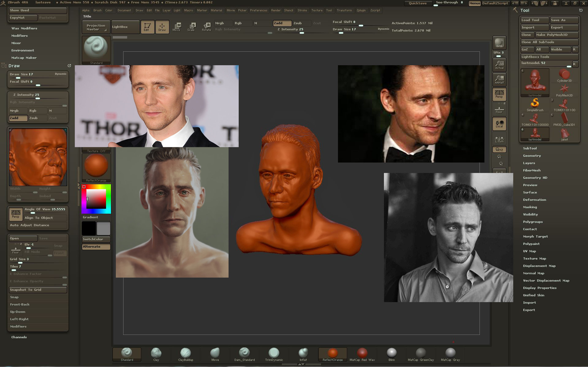Expand the Geometry section

[x=532, y=155]
